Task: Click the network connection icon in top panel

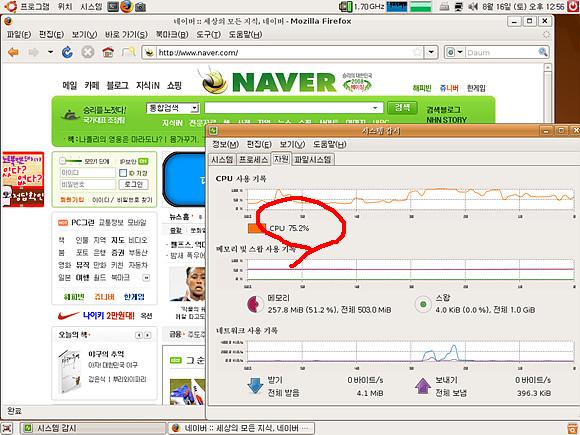Action: (x=459, y=7)
